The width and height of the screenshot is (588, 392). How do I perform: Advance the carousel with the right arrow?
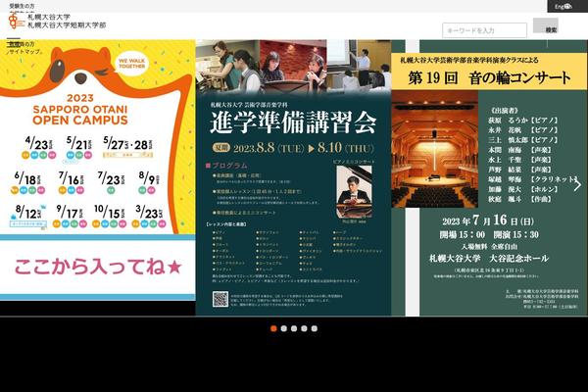pos(577,184)
